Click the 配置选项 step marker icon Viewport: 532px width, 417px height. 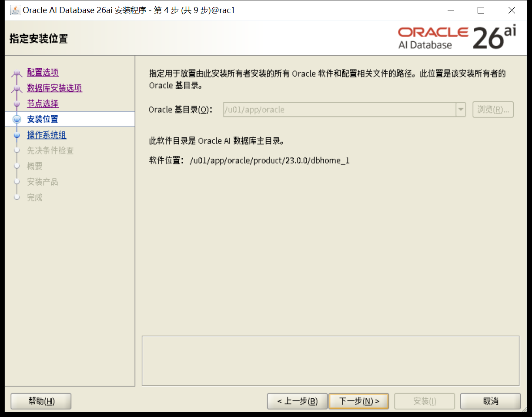point(17,73)
